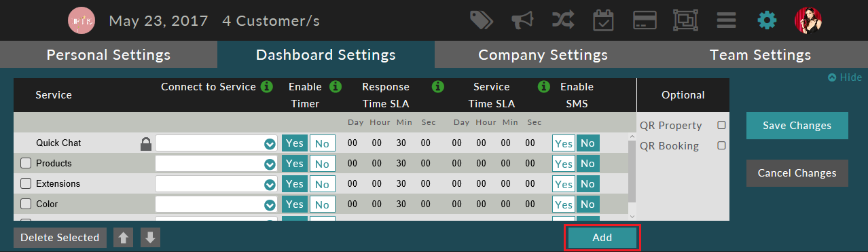Open the price tag icon in top bar

click(482, 20)
